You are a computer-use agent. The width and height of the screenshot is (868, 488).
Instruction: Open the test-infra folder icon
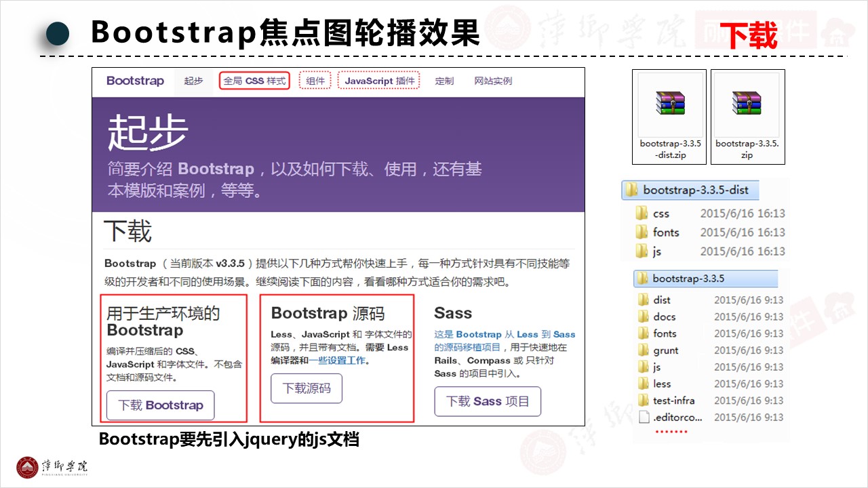coord(644,401)
